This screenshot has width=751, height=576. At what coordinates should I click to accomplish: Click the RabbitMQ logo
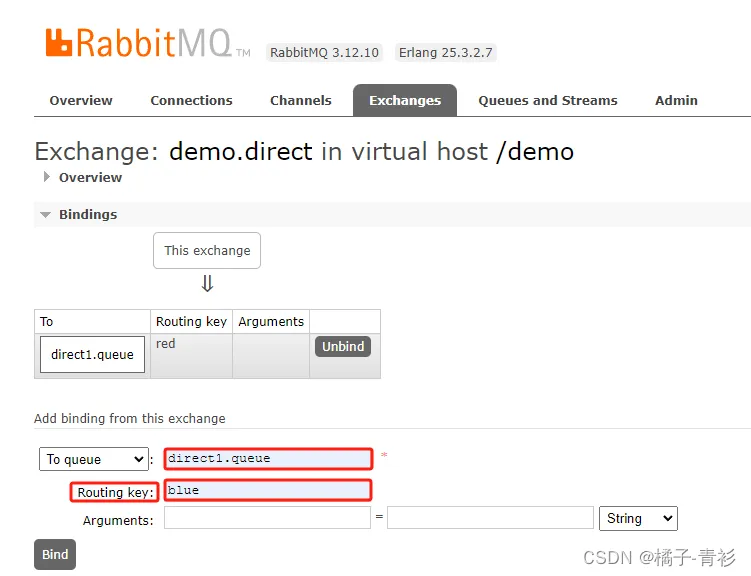pos(148,43)
